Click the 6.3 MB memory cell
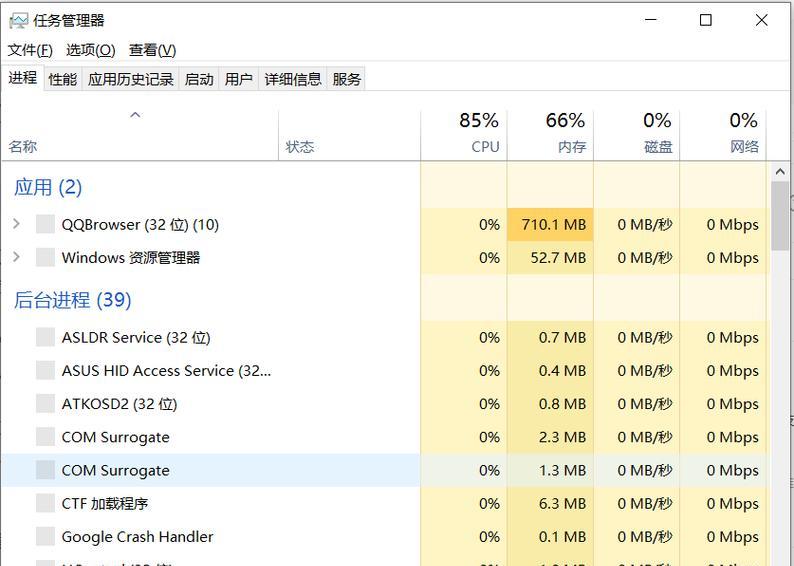794x566 pixels. tap(550, 503)
